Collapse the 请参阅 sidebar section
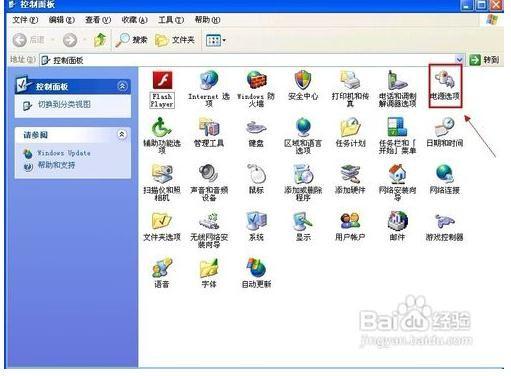 pos(122,134)
